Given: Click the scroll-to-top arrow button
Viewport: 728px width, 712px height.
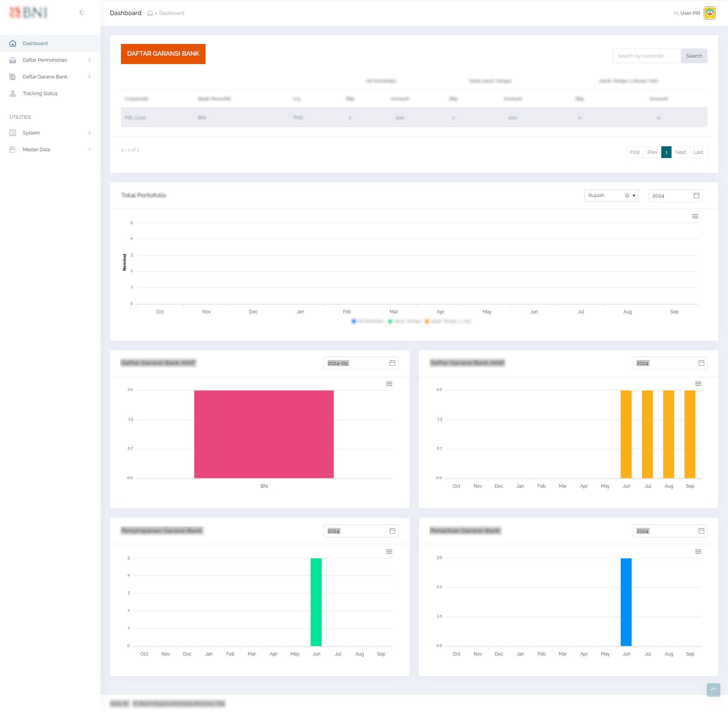Looking at the screenshot, I should coord(713,690).
